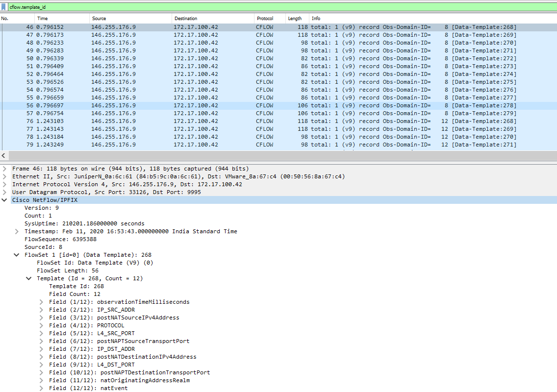This screenshot has width=557, height=392.
Task: Click the Length column header
Action: [x=294, y=18]
